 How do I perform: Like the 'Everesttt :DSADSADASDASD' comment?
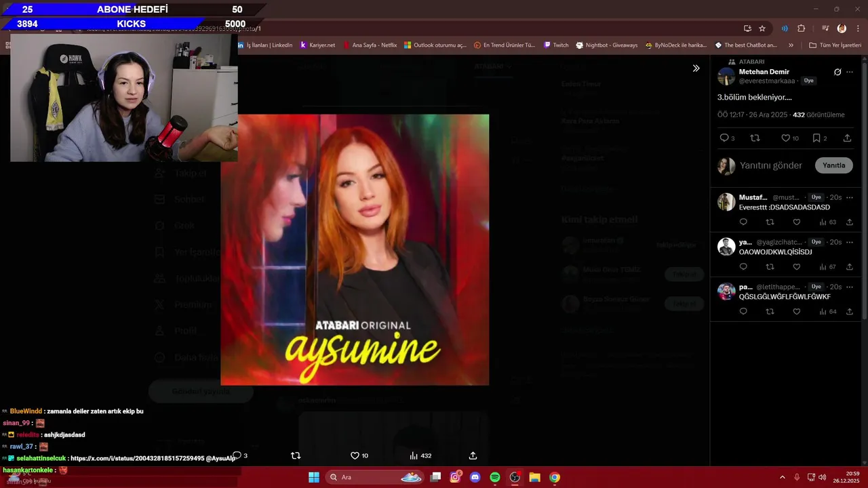point(797,222)
